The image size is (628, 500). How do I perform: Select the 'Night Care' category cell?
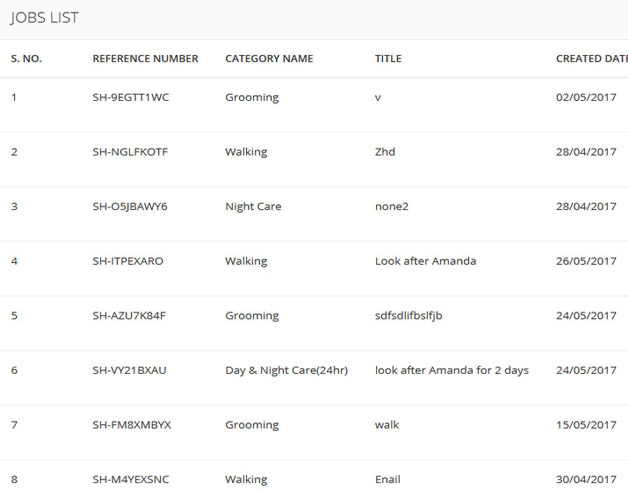(x=253, y=207)
